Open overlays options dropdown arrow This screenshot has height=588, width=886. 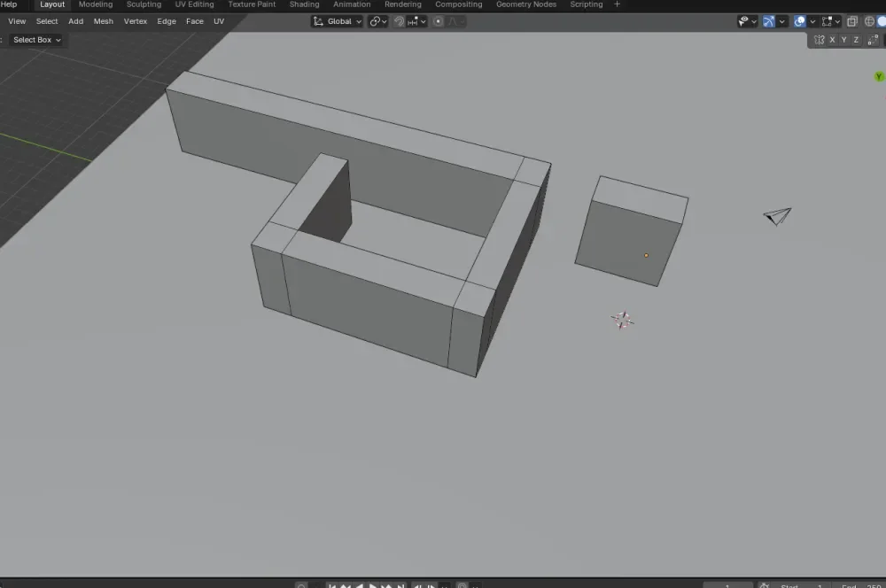(x=812, y=21)
